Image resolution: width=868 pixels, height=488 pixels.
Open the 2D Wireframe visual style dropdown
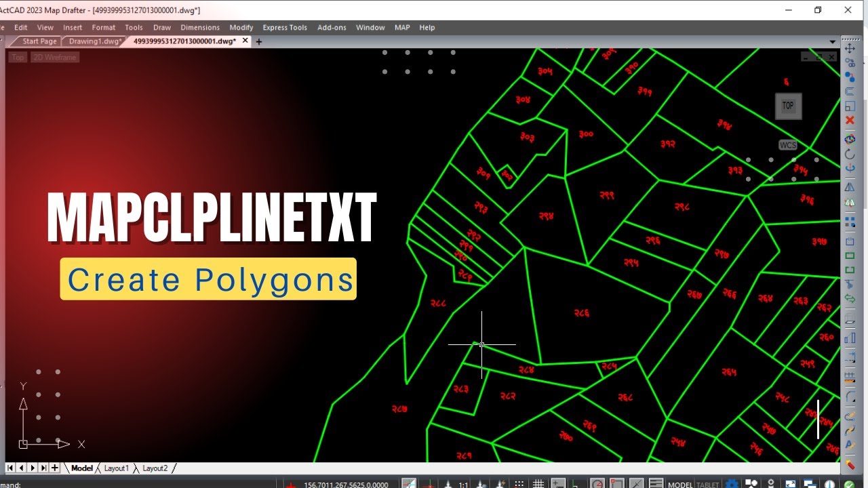pyautogui.click(x=55, y=57)
